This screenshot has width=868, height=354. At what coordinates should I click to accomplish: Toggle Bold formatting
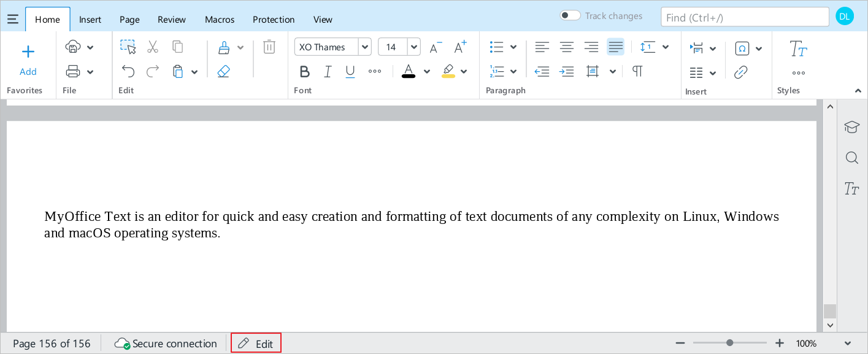coord(304,72)
